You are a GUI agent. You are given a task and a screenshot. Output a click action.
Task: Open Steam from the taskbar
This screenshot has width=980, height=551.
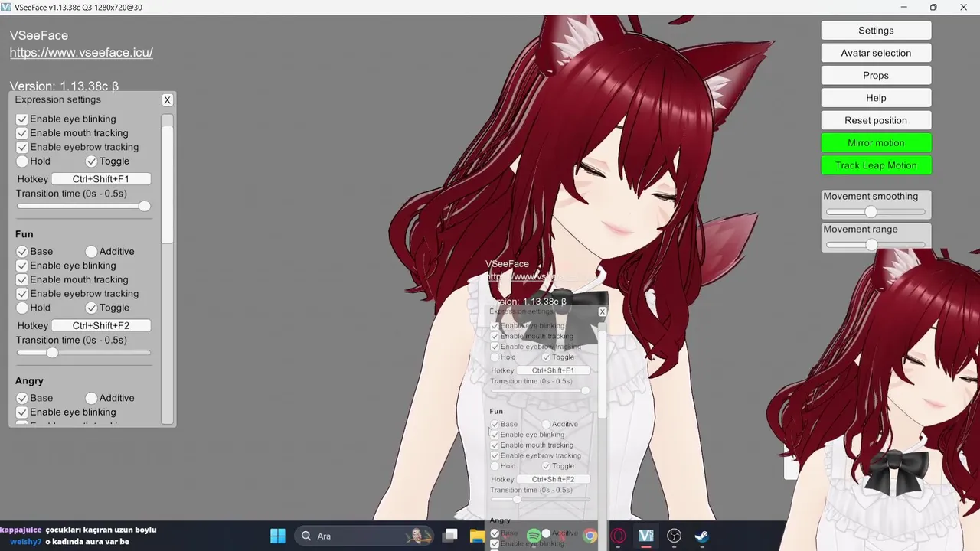(x=701, y=536)
